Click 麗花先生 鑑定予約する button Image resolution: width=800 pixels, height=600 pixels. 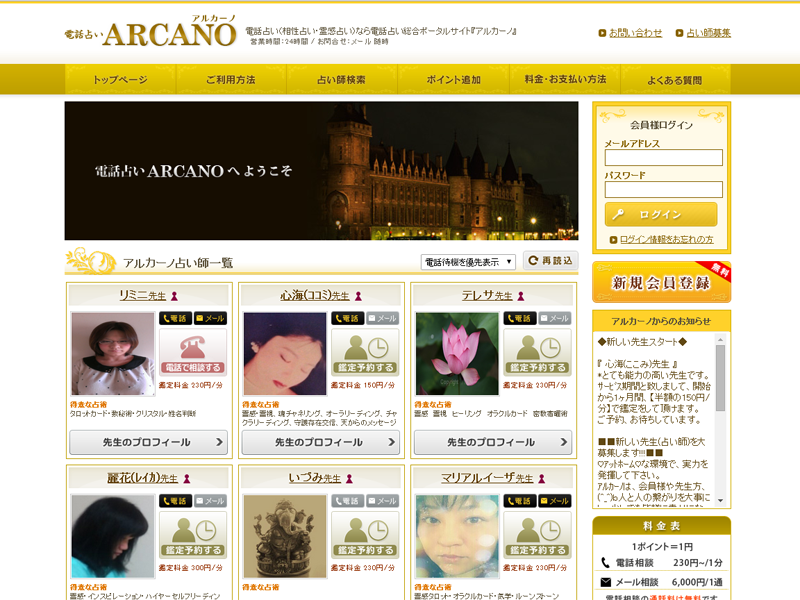click(x=193, y=535)
